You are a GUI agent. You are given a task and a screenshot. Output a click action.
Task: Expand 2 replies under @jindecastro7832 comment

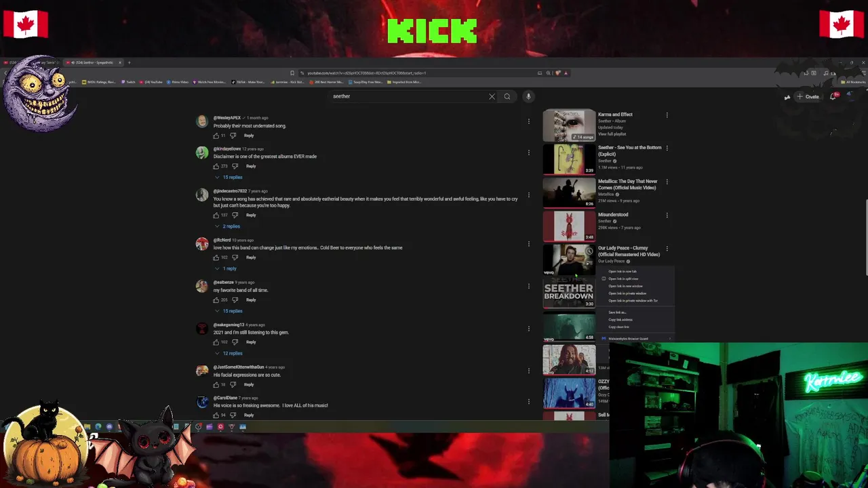coord(227,226)
